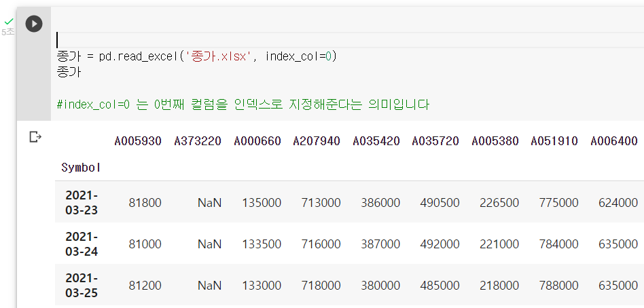Select column header A005380
Viewport: 644px width, 308px height.
(x=495, y=141)
